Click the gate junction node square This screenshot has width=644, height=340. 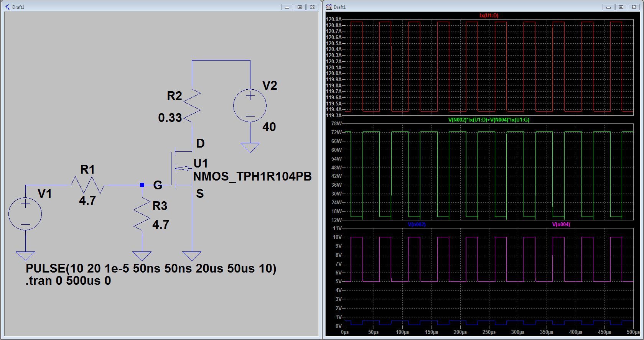point(142,185)
